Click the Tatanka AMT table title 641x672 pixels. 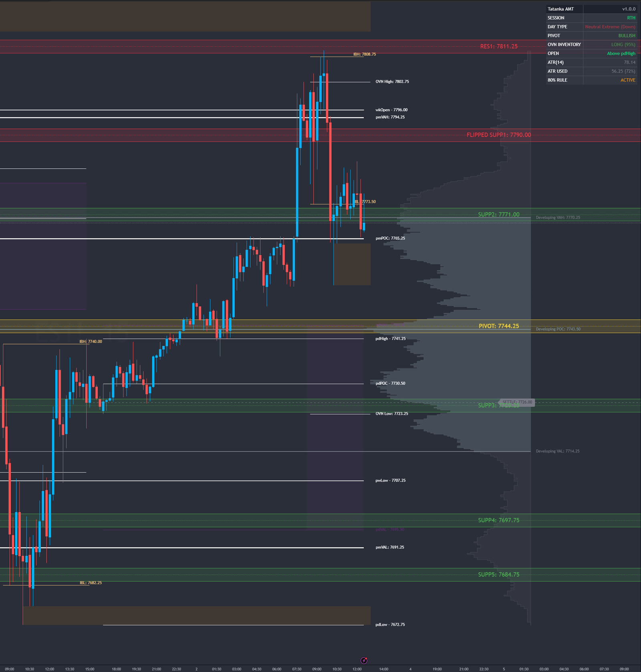[560, 9]
